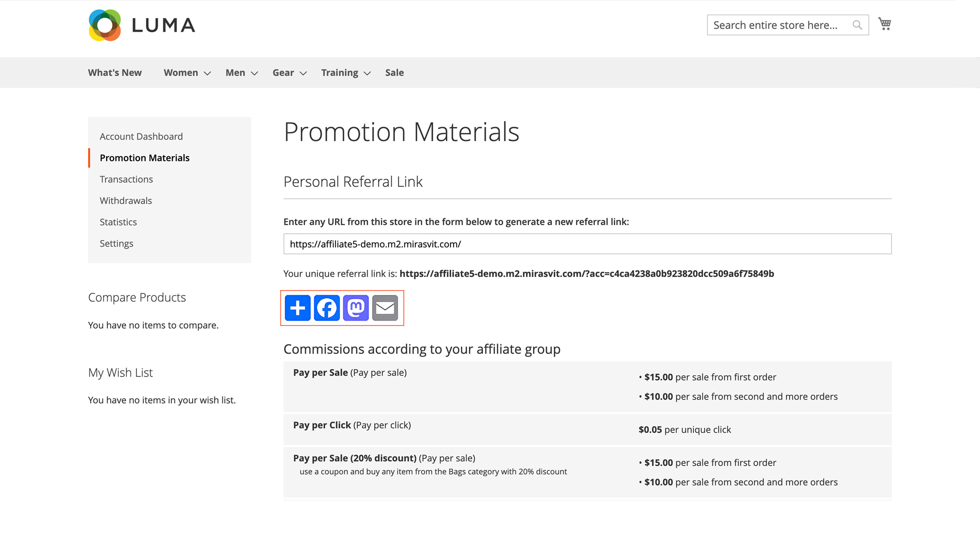Open the AddToAny plus share button
Image resolution: width=980 pixels, height=556 pixels.
click(298, 308)
